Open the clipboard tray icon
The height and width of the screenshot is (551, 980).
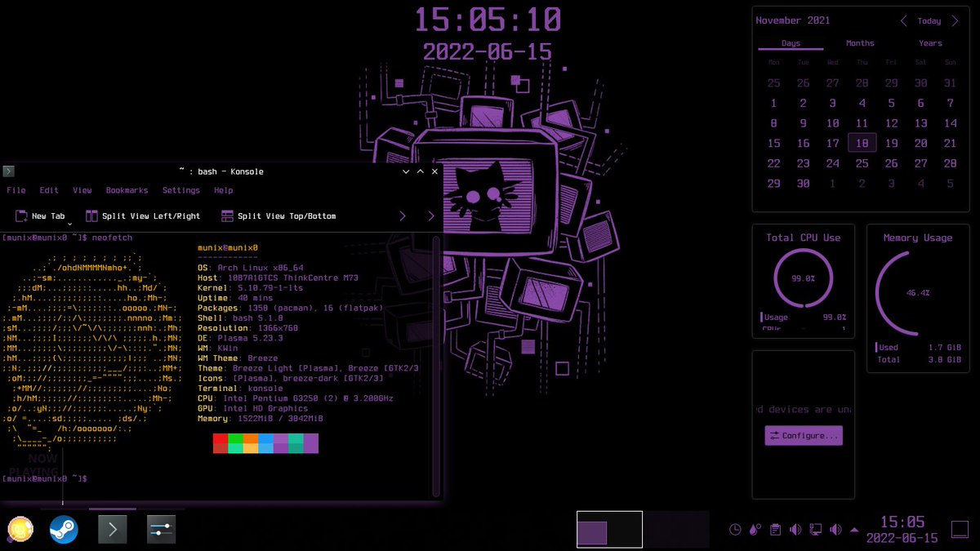coord(775,530)
